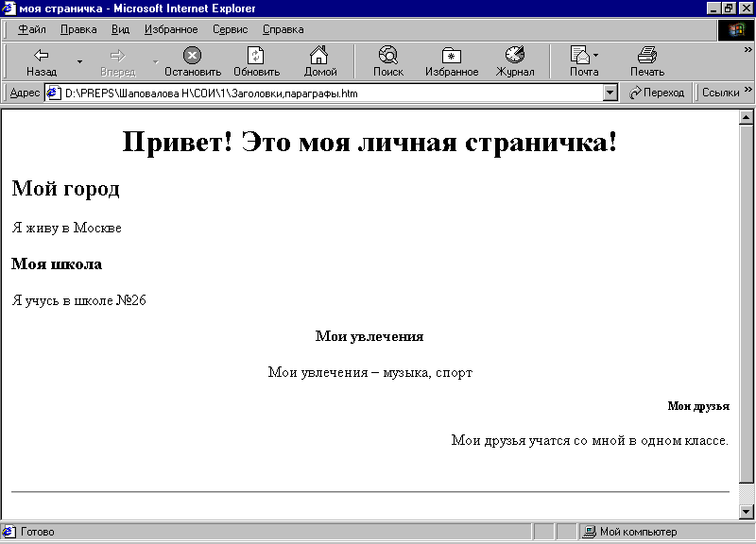The image size is (756, 544).
Task: Open the address bar dropdown list
Action: click(x=610, y=93)
